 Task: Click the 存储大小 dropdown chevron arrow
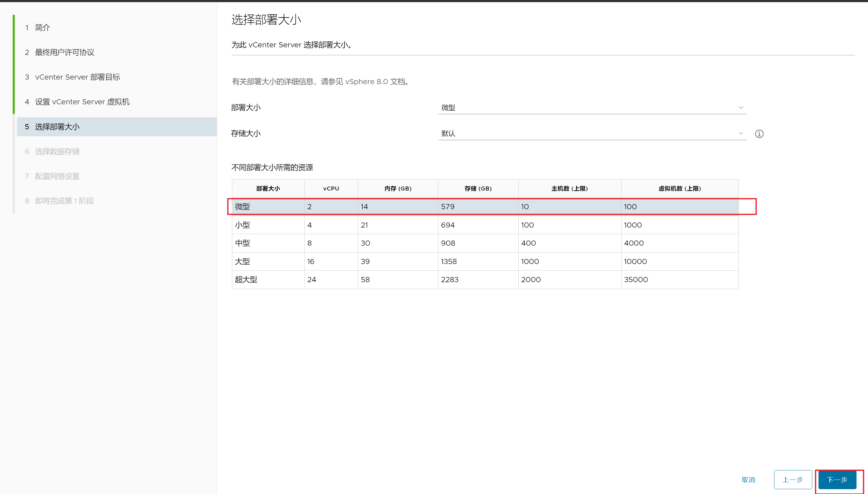coord(741,133)
